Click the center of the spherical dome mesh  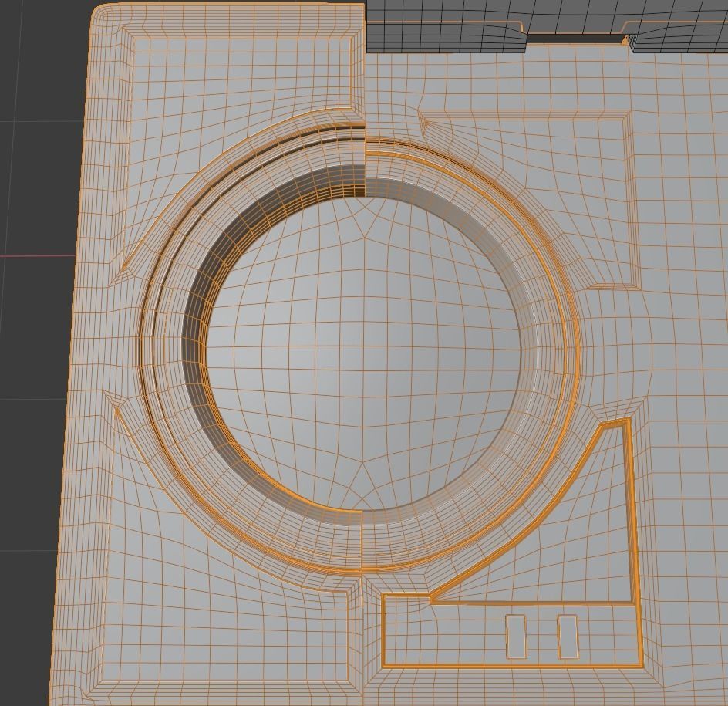pyautogui.click(x=363, y=354)
